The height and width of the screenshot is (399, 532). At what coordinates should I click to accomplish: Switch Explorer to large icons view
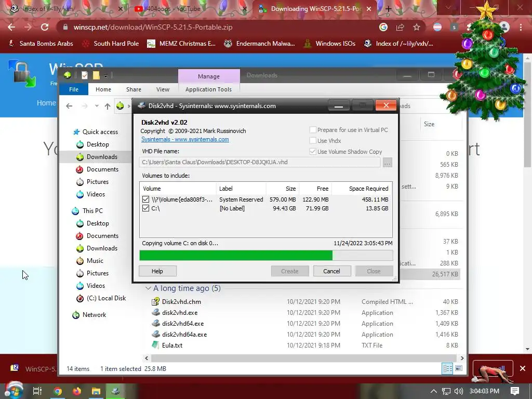click(458, 368)
